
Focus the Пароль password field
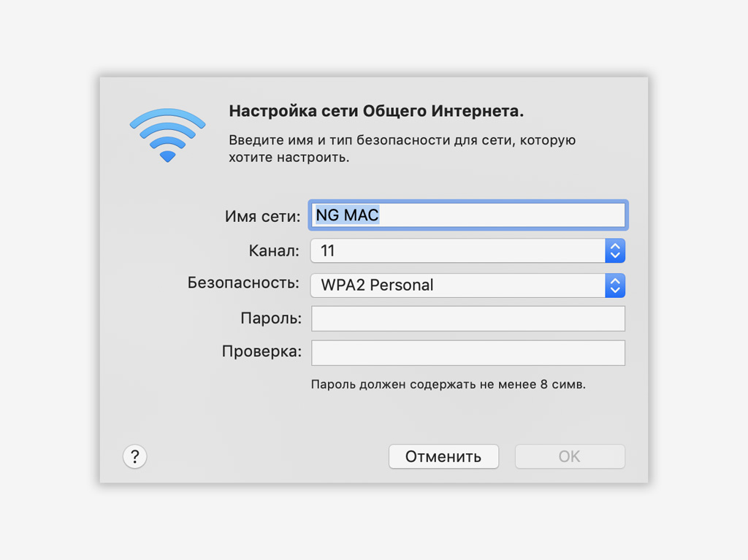[x=468, y=318]
